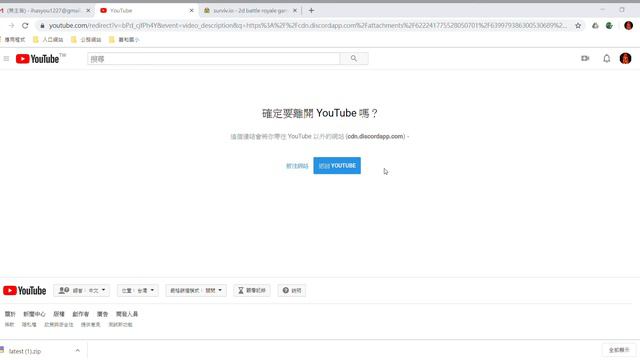Open the first small link in the footer's bottom row
Screen dimensions: 640x360
9,324
